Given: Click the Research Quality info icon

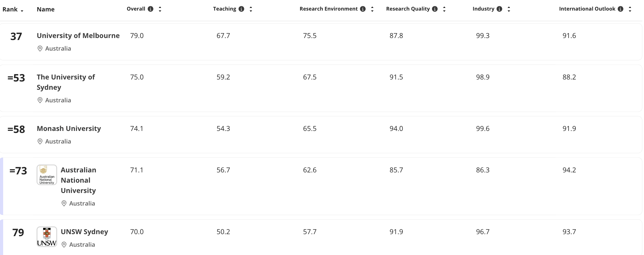Looking at the screenshot, I should tap(435, 9).
